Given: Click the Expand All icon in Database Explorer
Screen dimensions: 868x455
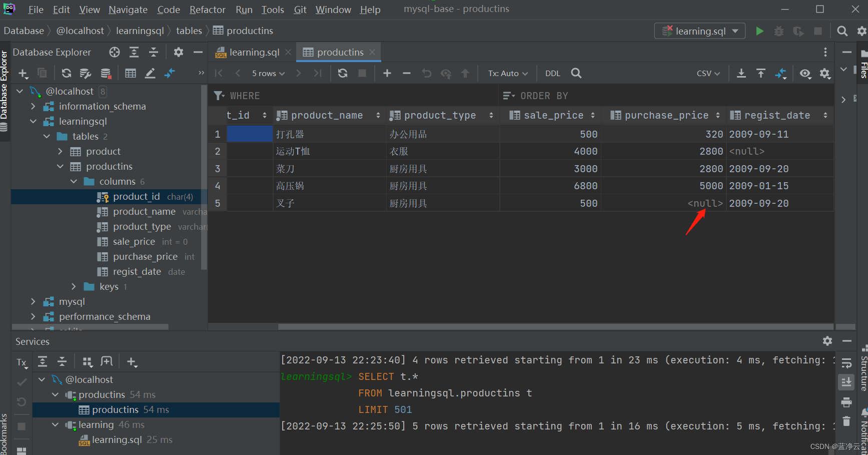Looking at the screenshot, I should [x=134, y=52].
